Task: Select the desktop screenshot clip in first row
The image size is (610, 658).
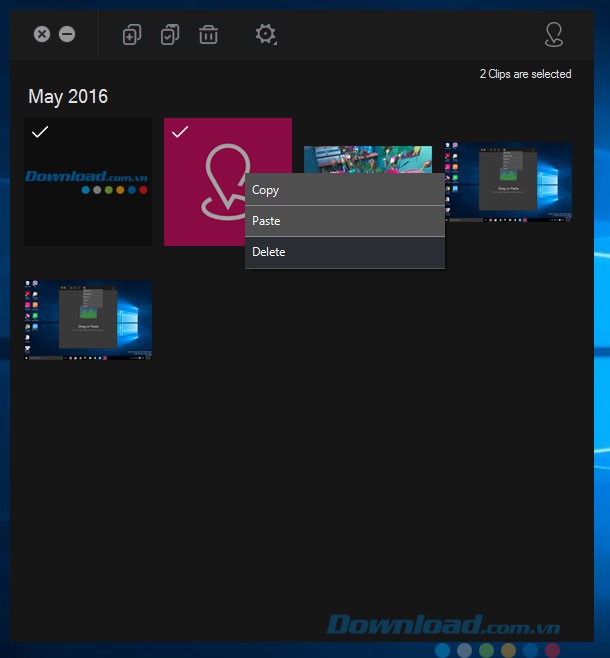Action: click(508, 182)
